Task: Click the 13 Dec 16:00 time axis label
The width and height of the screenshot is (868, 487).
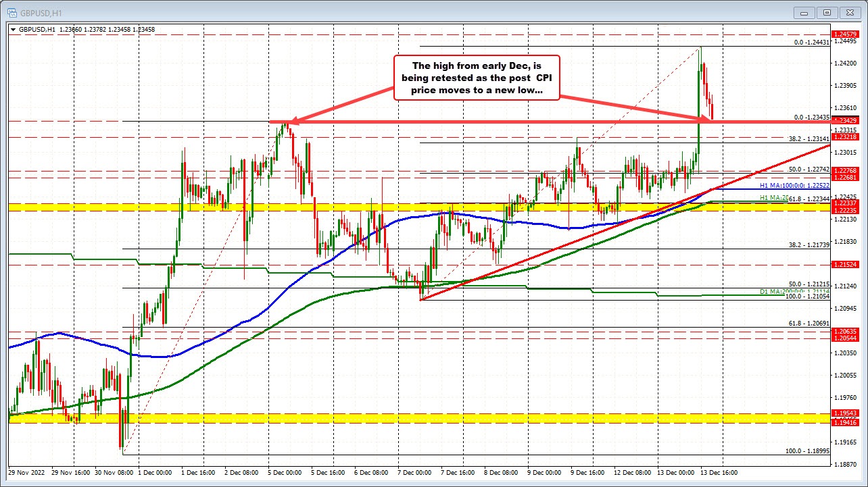Action: [720, 473]
